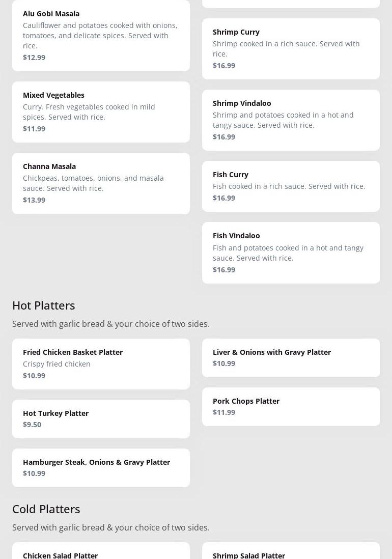The image size is (392, 559).
Task: Select Liver & Onions with Gravy Platter
Action: pyautogui.click(x=291, y=357)
